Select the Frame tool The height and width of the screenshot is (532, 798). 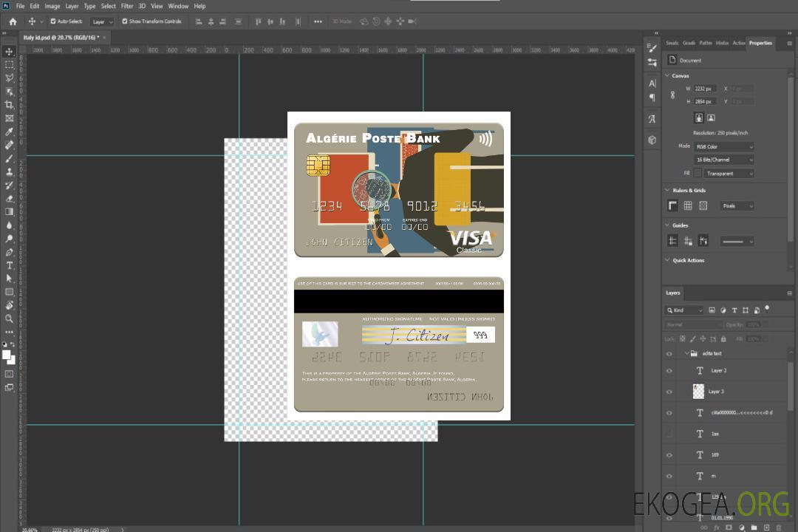[x=9, y=118]
